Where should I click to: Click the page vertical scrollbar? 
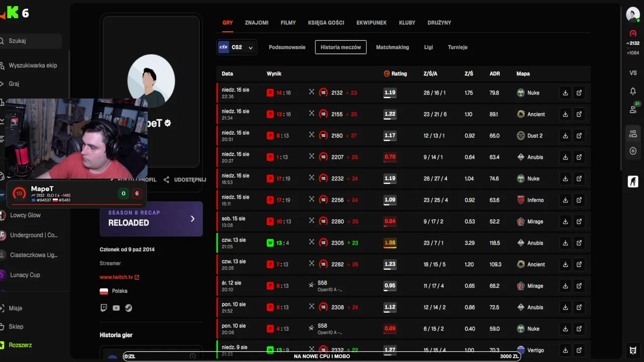pos(621,88)
